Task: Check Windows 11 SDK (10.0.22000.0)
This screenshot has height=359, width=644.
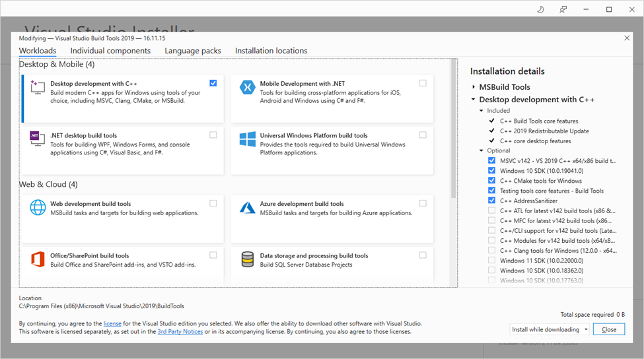Action: point(491,260)
